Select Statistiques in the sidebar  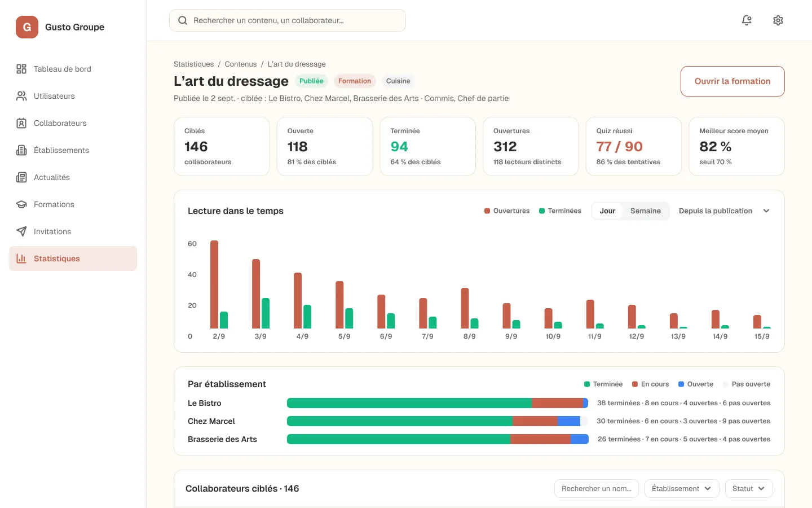point(73,259)
